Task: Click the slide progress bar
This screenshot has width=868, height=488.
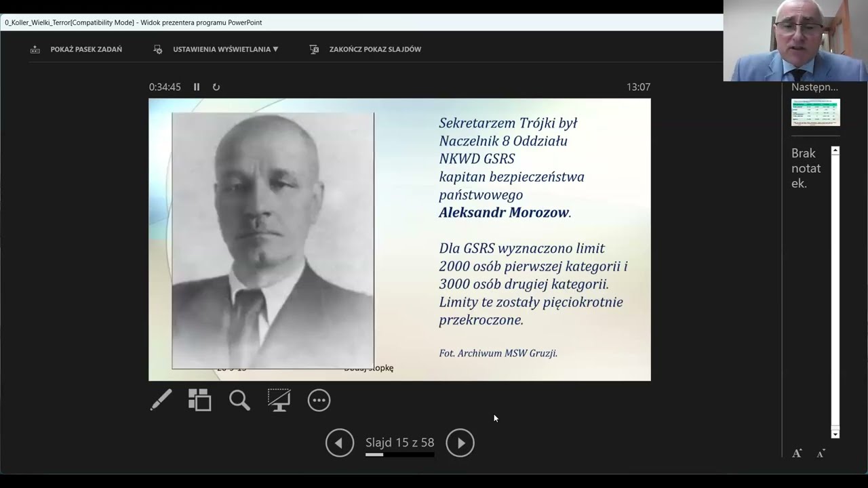Action: point(399,454)
